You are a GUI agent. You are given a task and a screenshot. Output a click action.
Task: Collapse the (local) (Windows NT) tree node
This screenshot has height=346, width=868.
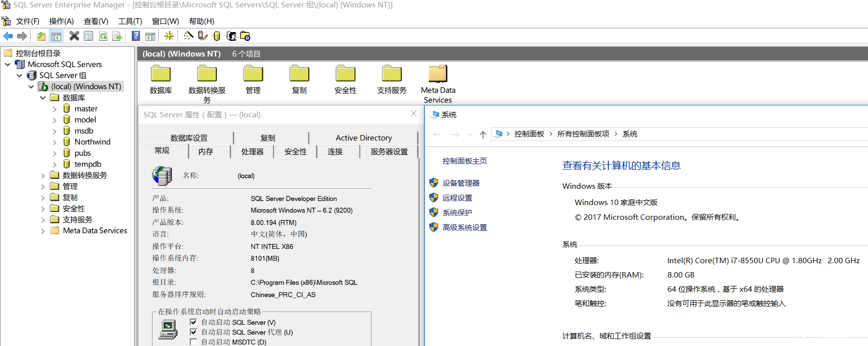(31, 87)
